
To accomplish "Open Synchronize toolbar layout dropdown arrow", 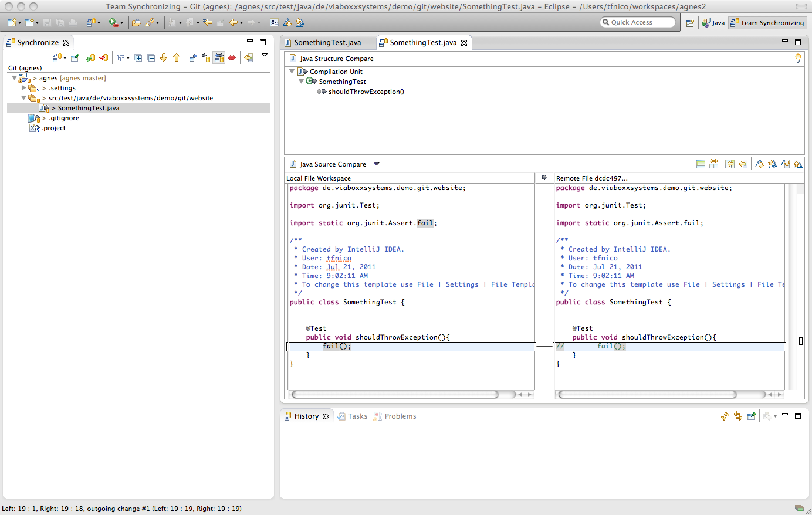I will [x=128, y=58].
